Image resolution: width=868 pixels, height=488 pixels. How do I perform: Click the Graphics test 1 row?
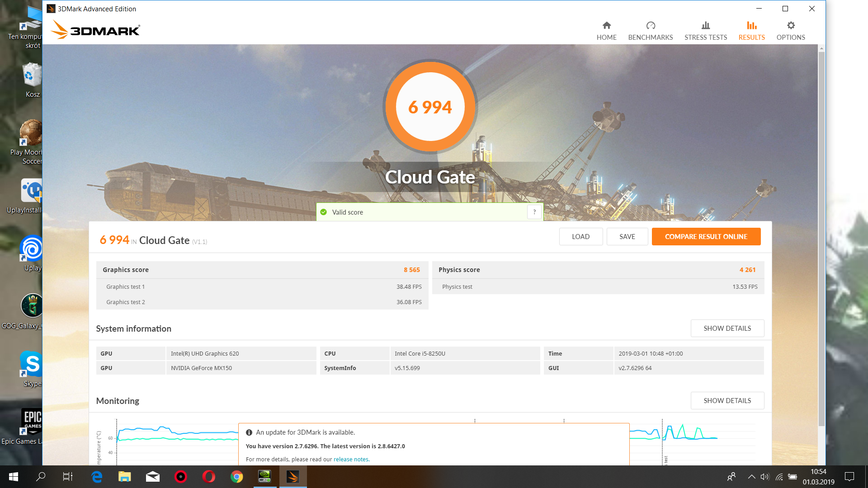262,286
